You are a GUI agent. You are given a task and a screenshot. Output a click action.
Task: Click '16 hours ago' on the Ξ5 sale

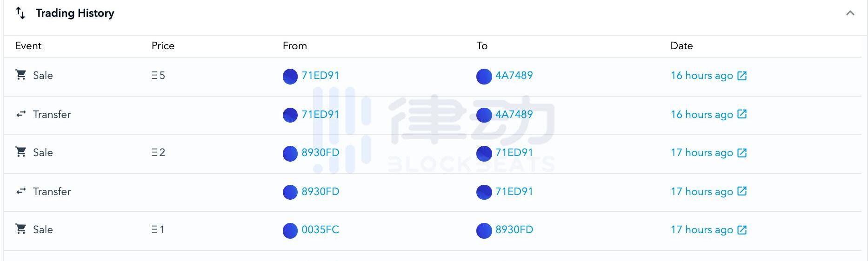(701, 76)
